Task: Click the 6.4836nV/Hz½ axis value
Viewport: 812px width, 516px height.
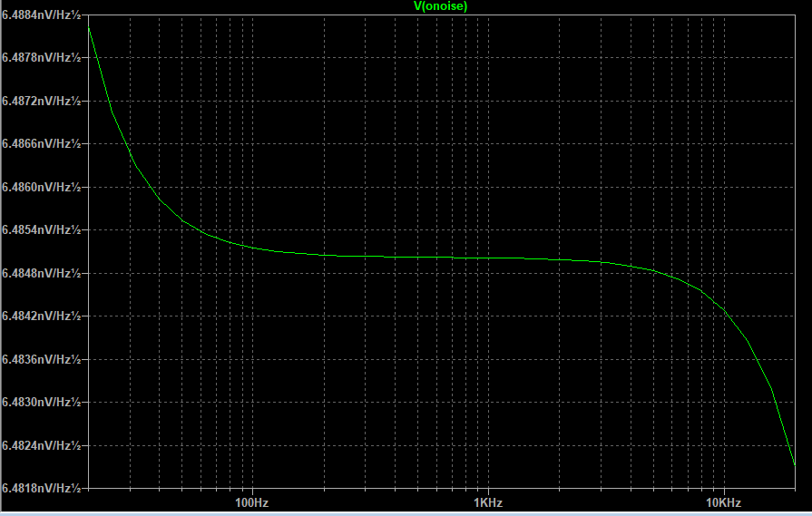Action: [x=42, y=359]
